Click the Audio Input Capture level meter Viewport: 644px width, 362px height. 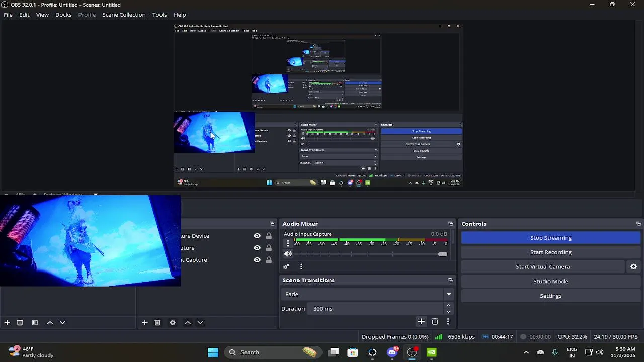coord(370,240)
